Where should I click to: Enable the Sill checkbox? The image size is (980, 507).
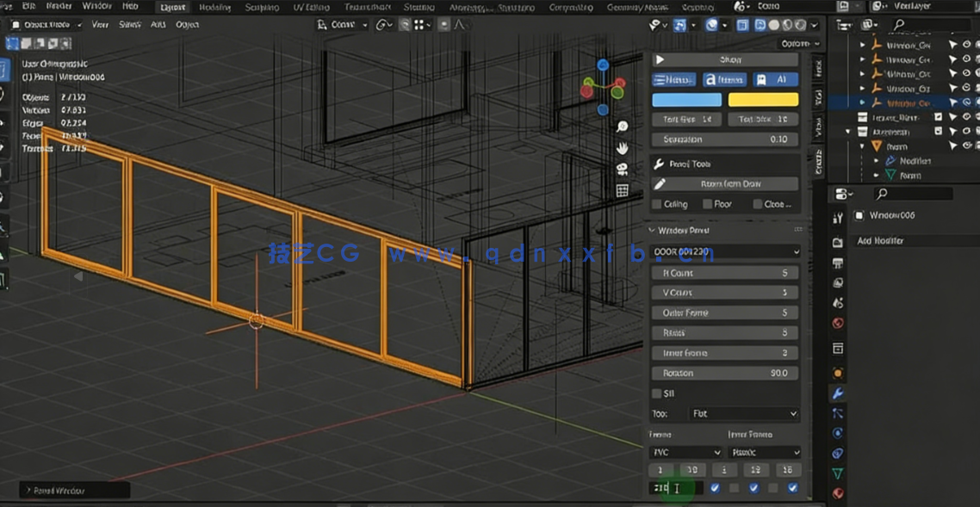[x=656, y=393]
